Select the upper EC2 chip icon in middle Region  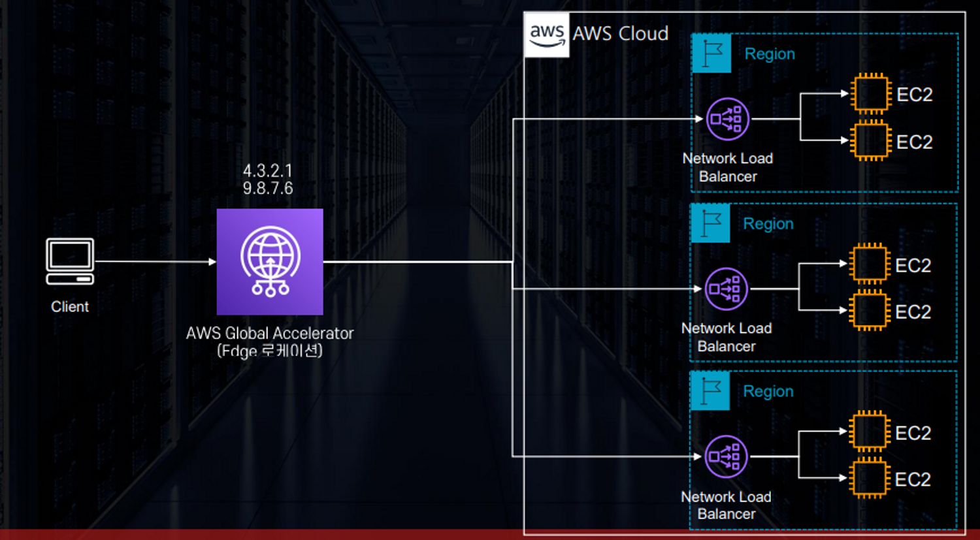[870, 264]
